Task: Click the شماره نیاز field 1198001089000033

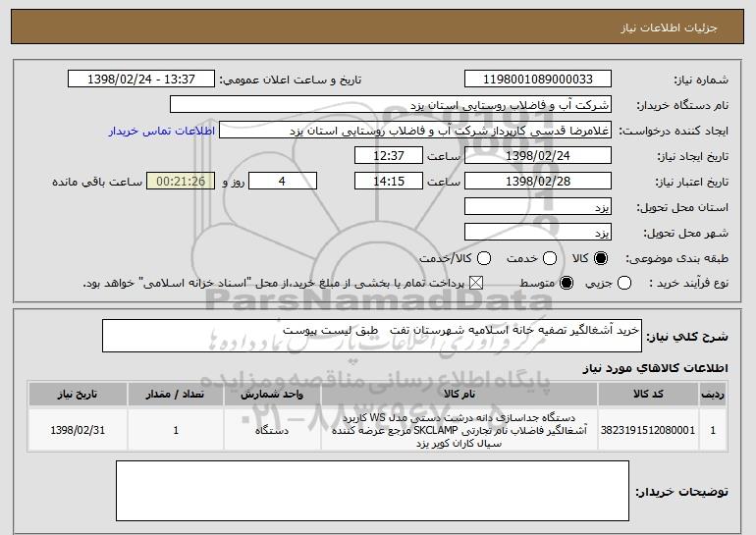Action: (x=538, y=80)
